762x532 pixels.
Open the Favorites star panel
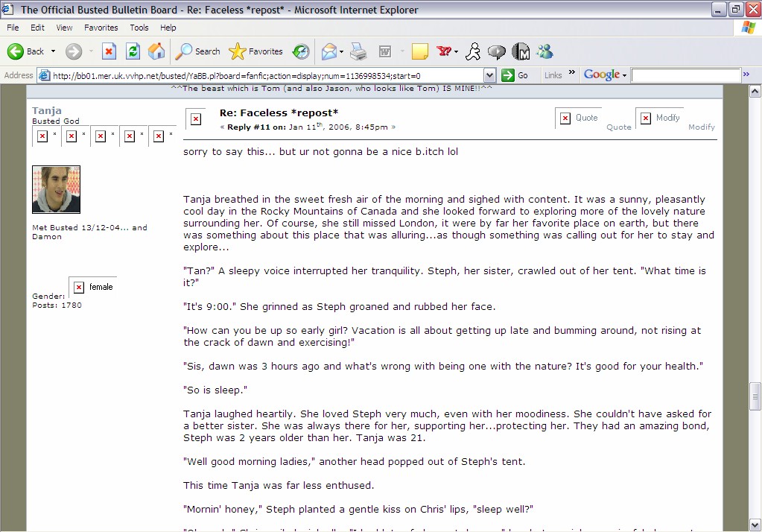click(256, 51)
